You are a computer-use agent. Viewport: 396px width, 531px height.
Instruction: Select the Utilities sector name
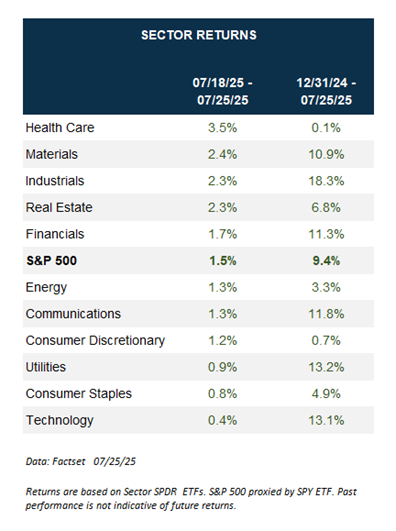(46, 367)
